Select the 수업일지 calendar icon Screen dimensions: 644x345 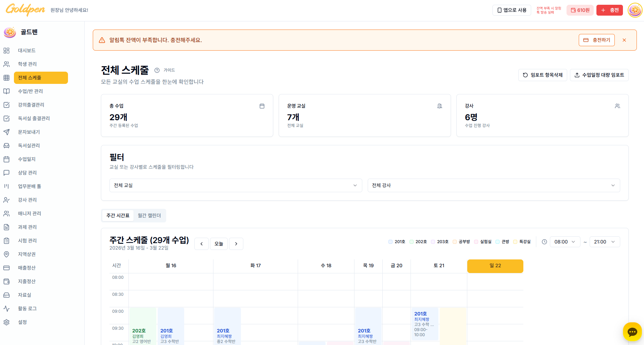[7, 159]
